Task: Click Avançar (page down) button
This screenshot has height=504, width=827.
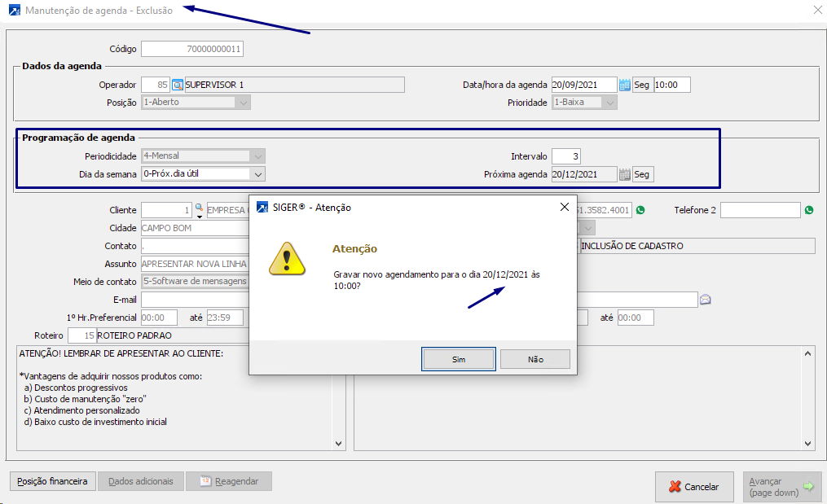Action: pyautogui.click(x=782, y=487)
